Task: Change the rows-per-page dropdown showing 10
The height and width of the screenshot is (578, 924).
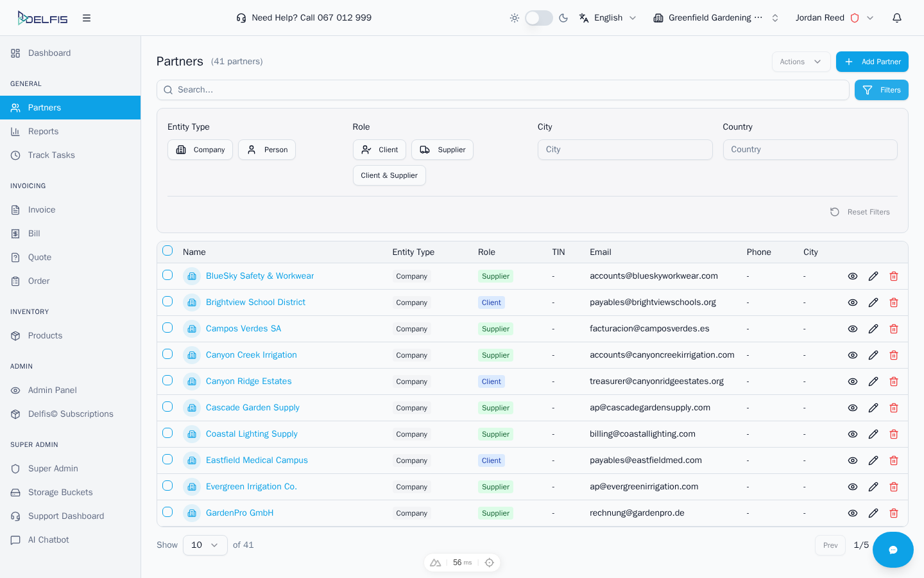Action: coord(205,545)
